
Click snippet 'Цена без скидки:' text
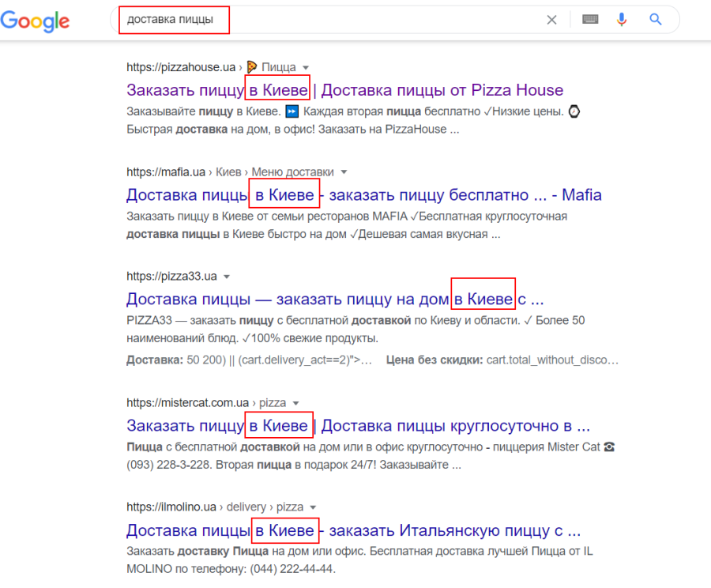click(x=434, y=360)
